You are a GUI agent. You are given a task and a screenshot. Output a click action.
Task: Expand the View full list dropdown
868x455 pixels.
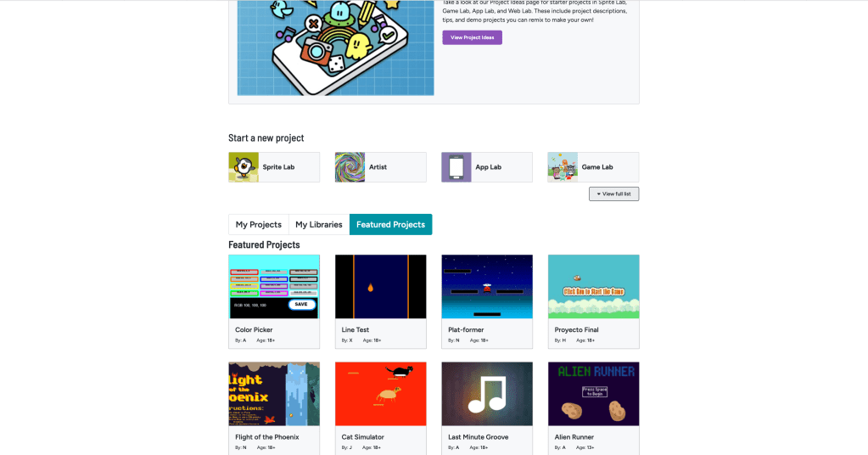coord(614,194)
